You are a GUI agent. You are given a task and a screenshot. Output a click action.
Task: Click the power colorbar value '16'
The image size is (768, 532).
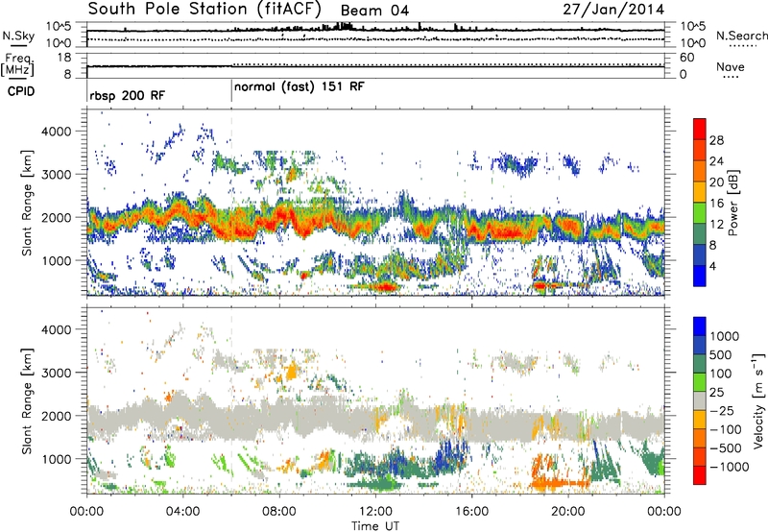tap(716, 204)
